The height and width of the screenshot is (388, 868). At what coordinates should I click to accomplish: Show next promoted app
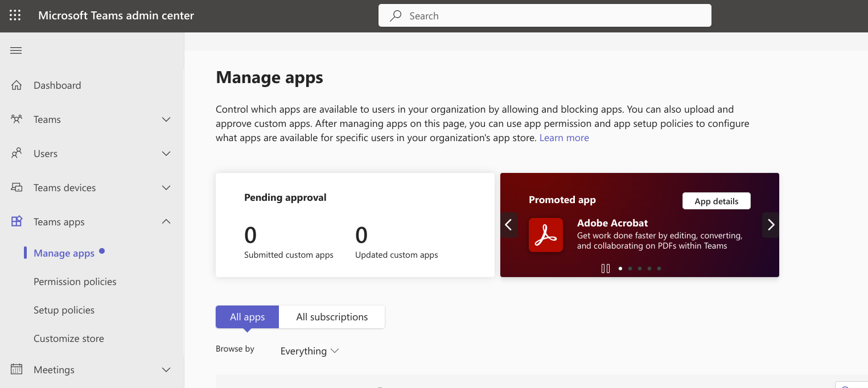[x=771, y=225]
